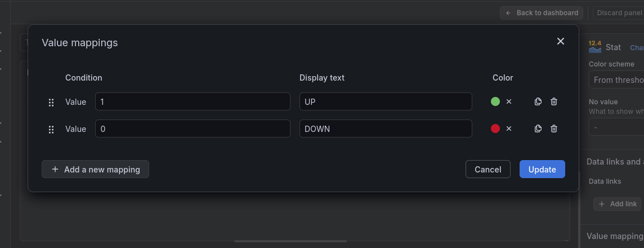Click the condition value field containing 1
Viewport: 644px width, 248px height.
193,101
